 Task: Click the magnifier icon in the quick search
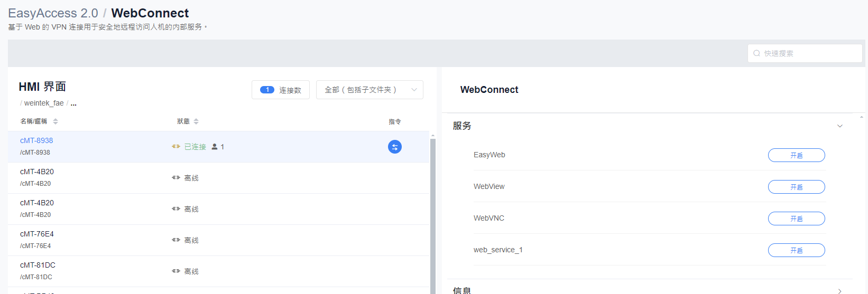click(x=757, y=53)
